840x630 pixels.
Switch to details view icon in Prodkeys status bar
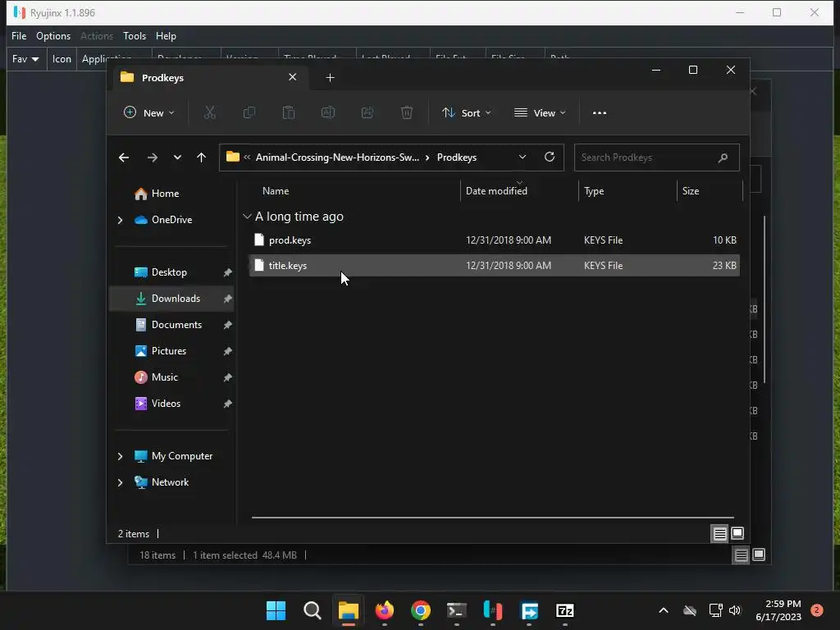[719, 533]
